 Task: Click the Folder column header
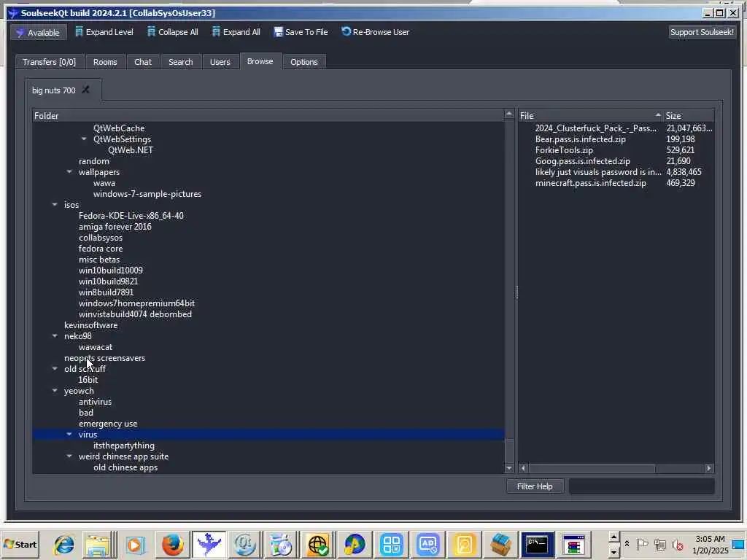coord(268,116)
